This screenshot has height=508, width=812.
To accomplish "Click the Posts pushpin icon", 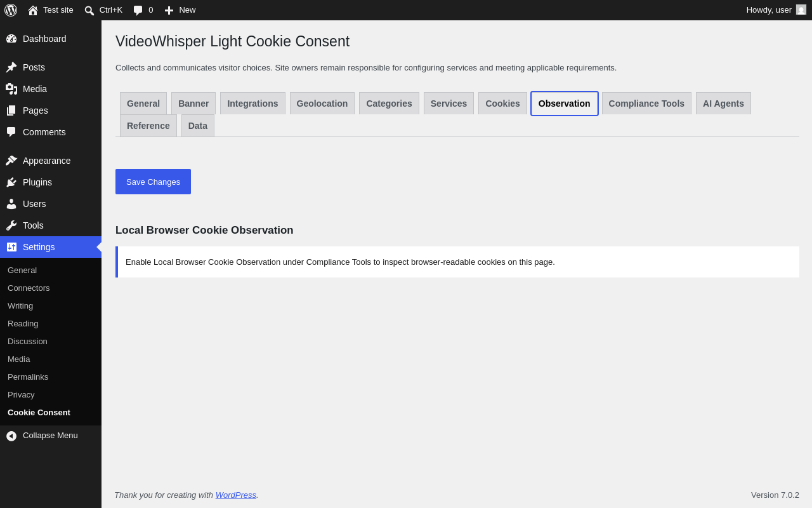I will [x=11, y=67].
